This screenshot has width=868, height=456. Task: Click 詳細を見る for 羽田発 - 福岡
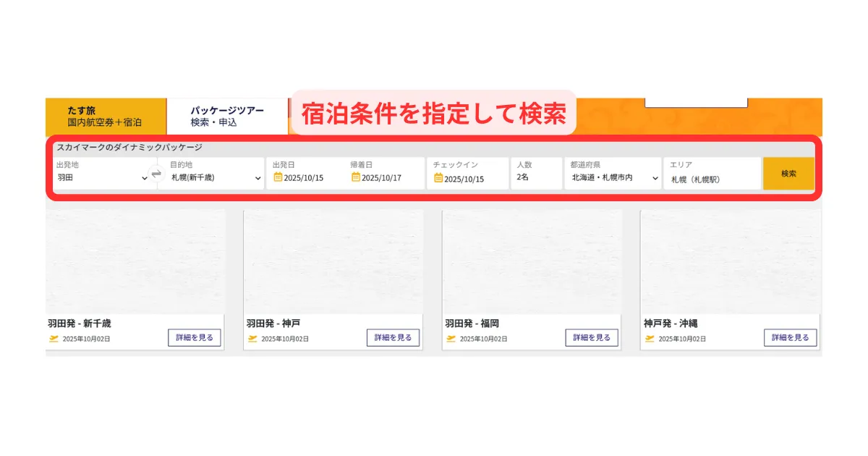coord(592,338)
